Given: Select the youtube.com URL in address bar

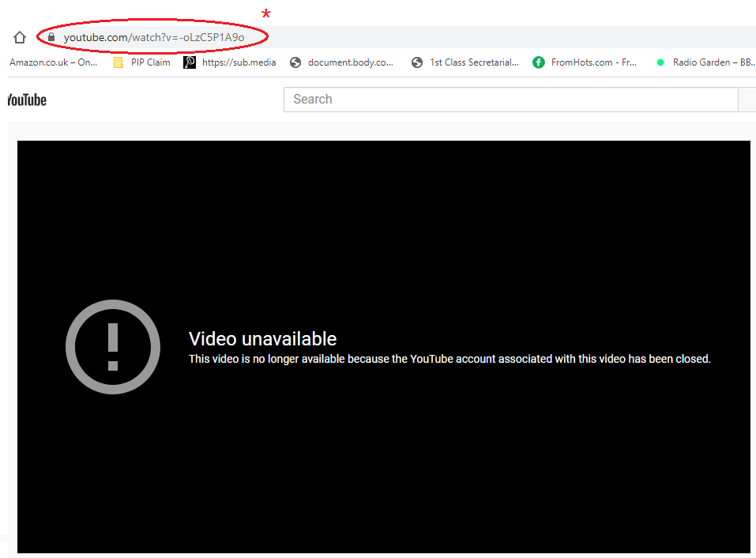Looking at the screenshot, I should [x=154, y=37].
